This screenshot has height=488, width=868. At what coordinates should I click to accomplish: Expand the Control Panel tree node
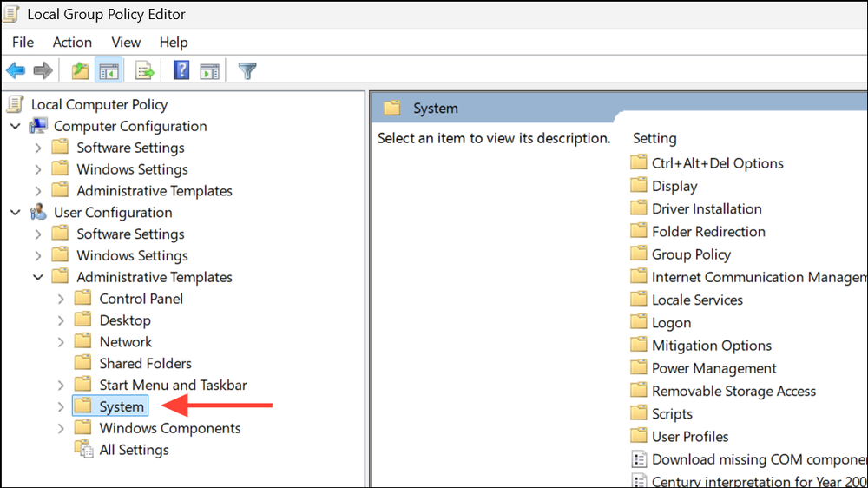point(61,299)
